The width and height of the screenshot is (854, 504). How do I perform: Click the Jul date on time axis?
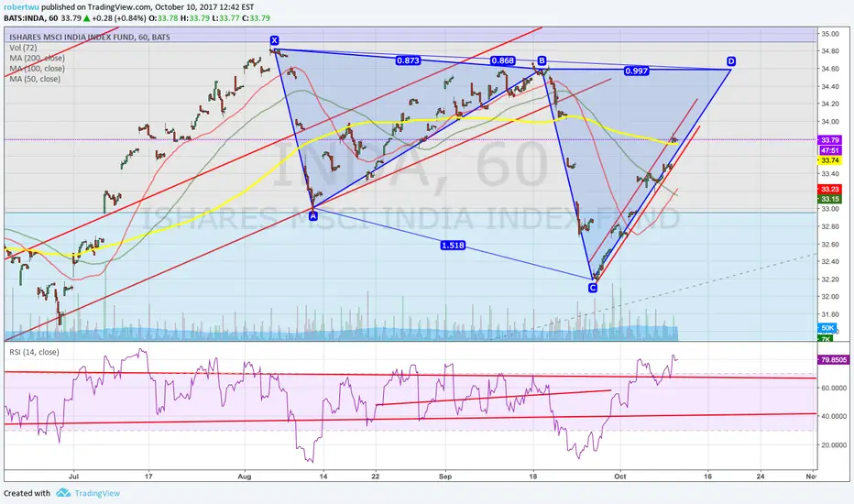[73, 477]
